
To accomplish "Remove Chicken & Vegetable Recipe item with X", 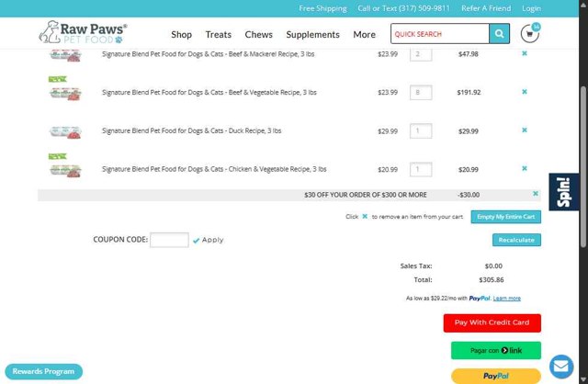I will tap(525, 168).
